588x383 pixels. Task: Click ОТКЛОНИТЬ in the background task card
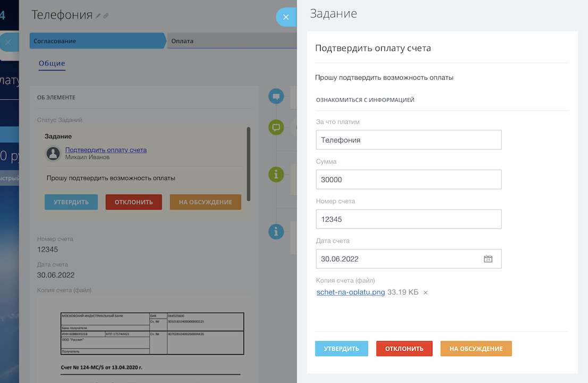[134, 202]
